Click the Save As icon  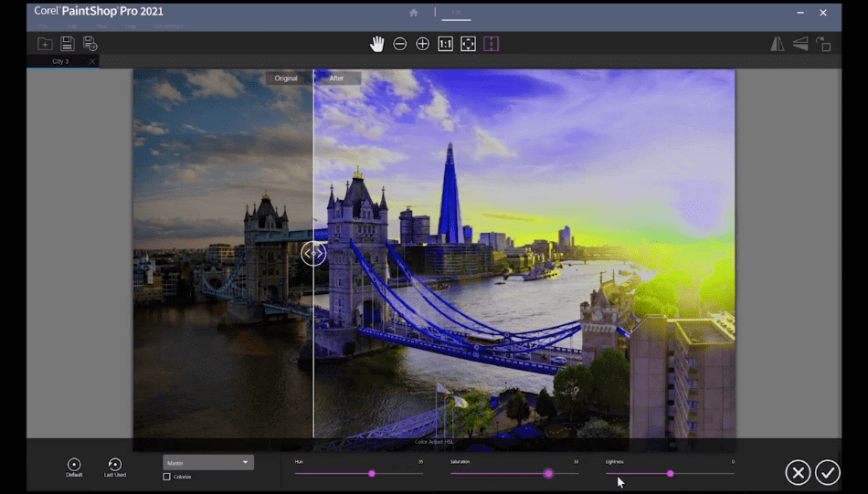90,44
